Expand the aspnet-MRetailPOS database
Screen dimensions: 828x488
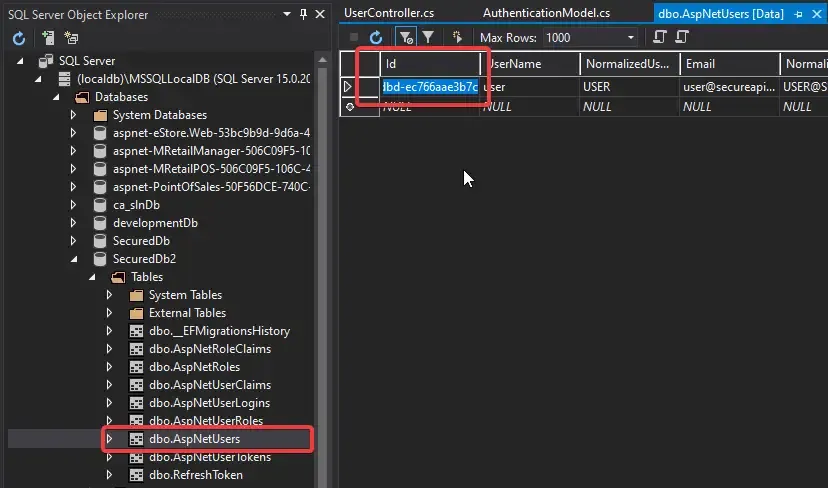coord(73,169)
